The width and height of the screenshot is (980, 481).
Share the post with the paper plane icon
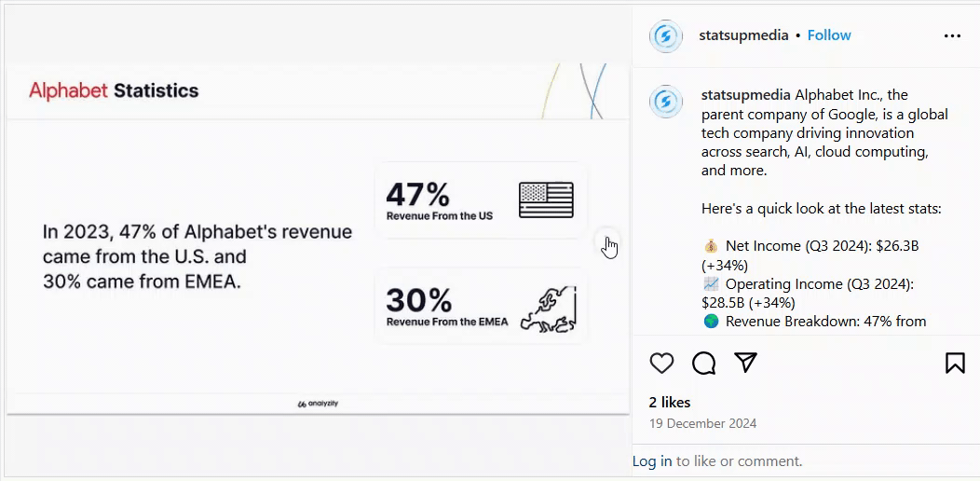pos(745,363)
